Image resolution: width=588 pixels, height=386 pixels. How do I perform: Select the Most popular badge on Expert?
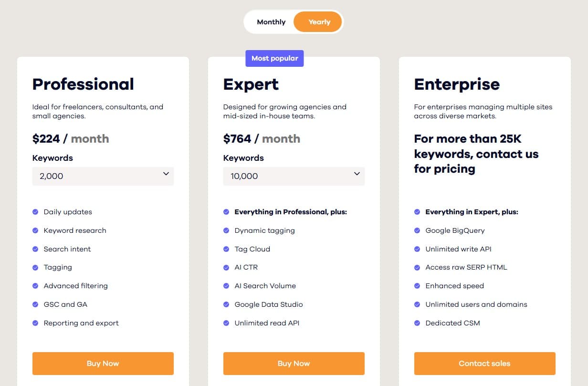click(x=274, y=58)
